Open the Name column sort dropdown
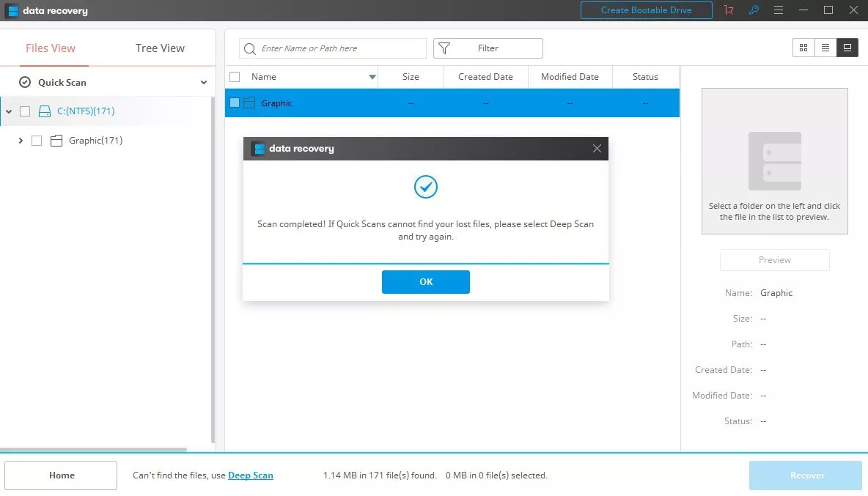 (x=372, y=77)
